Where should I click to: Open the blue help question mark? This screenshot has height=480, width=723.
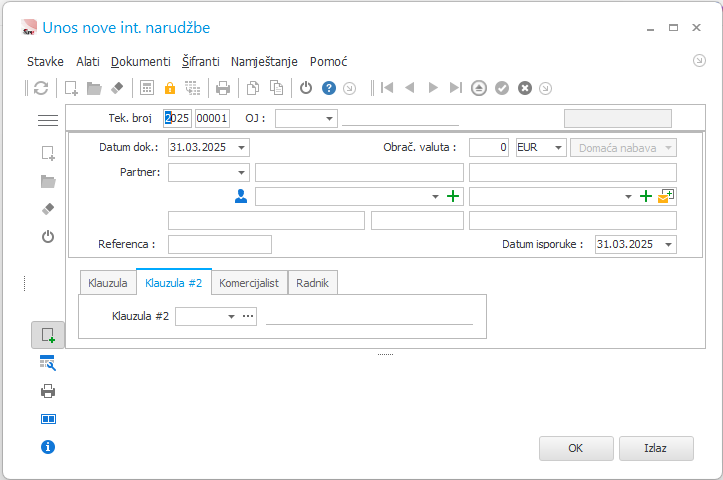(x=329, y=88)
